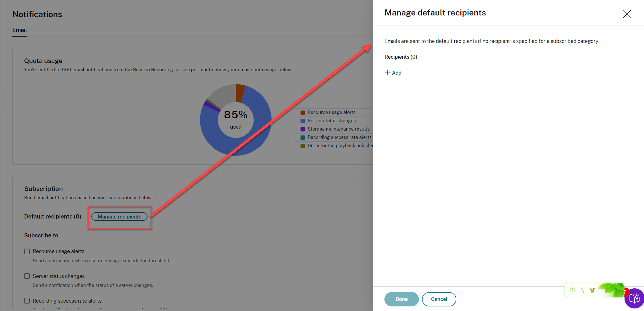
Task: Close the Manage default recipients panel
Action: [x=627, y=14]
